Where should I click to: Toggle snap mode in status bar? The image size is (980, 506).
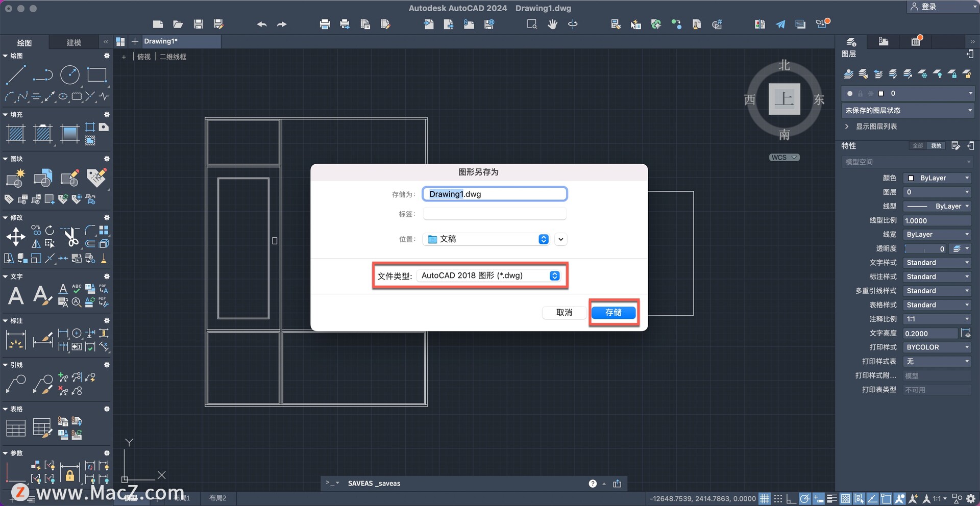tap(778, 499)
